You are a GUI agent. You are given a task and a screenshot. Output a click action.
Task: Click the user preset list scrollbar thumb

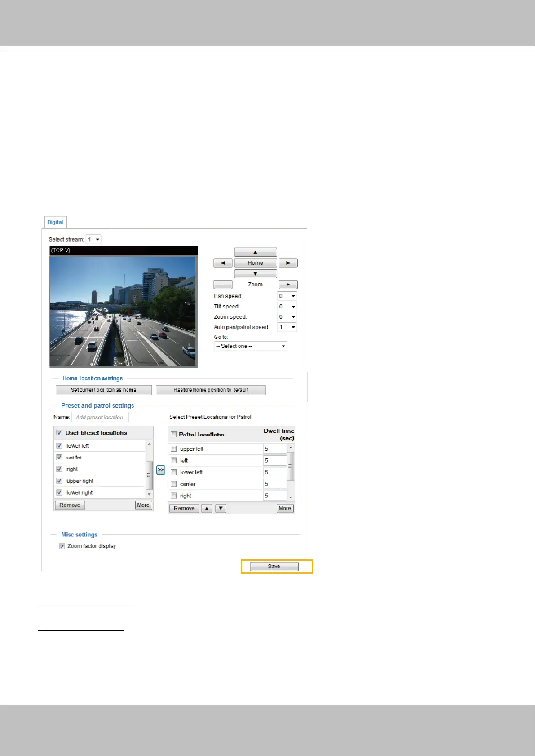tap(149, 475)
